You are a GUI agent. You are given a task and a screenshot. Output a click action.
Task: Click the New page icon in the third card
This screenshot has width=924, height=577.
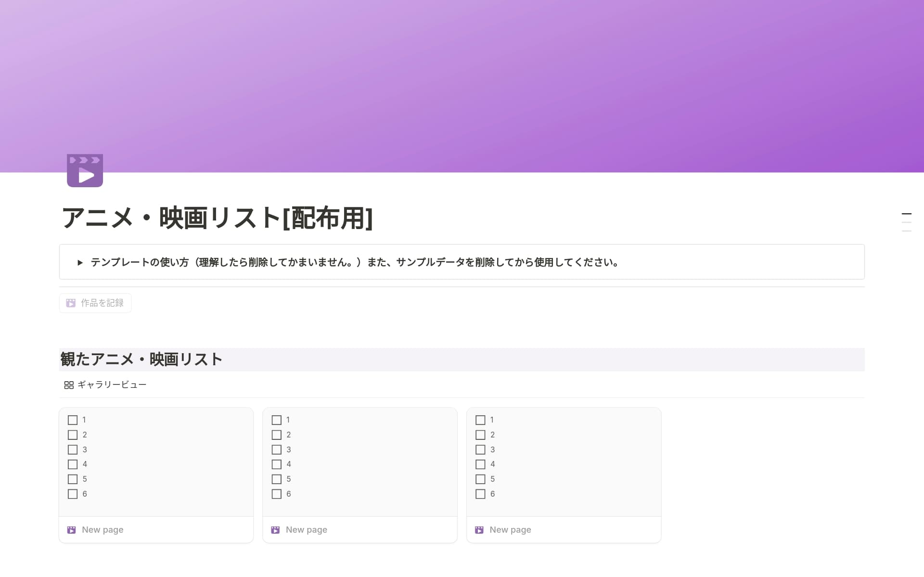pos(479,529)
